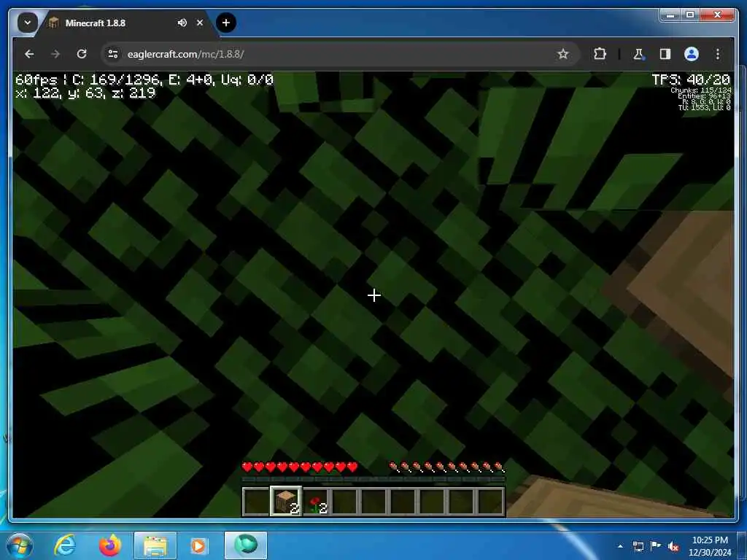Click the Chunks: 115/124 readout
747x560 pixels.
(700, 90)
